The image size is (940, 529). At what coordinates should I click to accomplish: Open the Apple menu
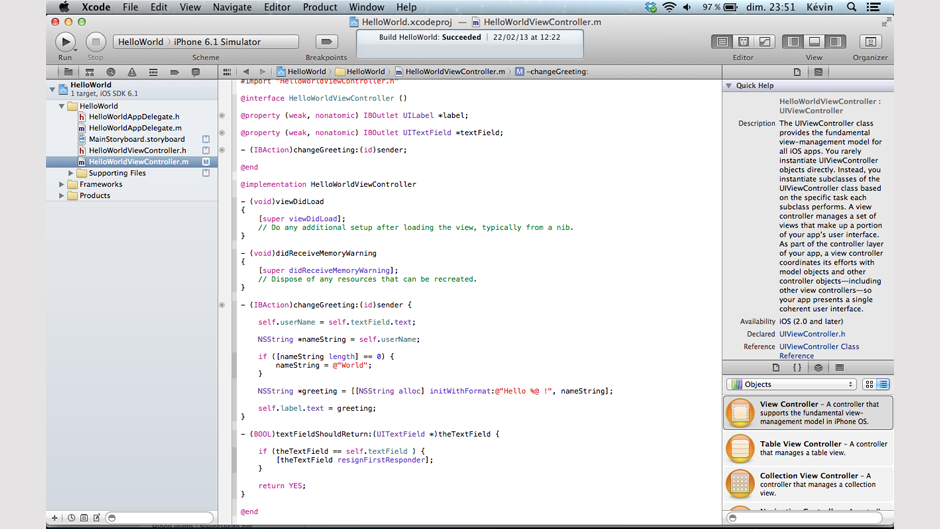pyautogui.click(x=64, y=7)
